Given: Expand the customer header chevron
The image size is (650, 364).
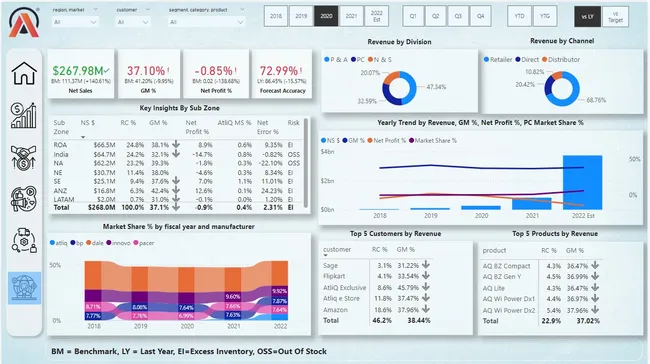Looking at the screenshot, I should pyautogui.click(x=147, y=9).
